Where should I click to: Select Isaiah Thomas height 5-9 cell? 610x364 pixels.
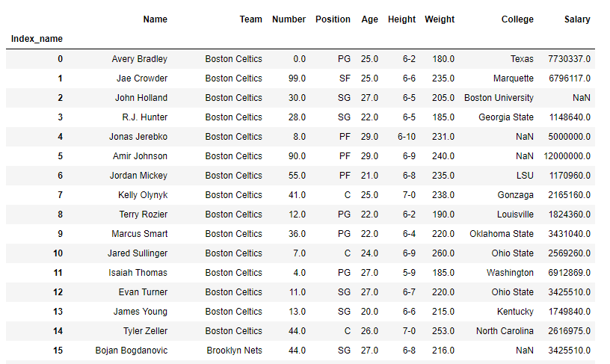click(x=408, y=273)
